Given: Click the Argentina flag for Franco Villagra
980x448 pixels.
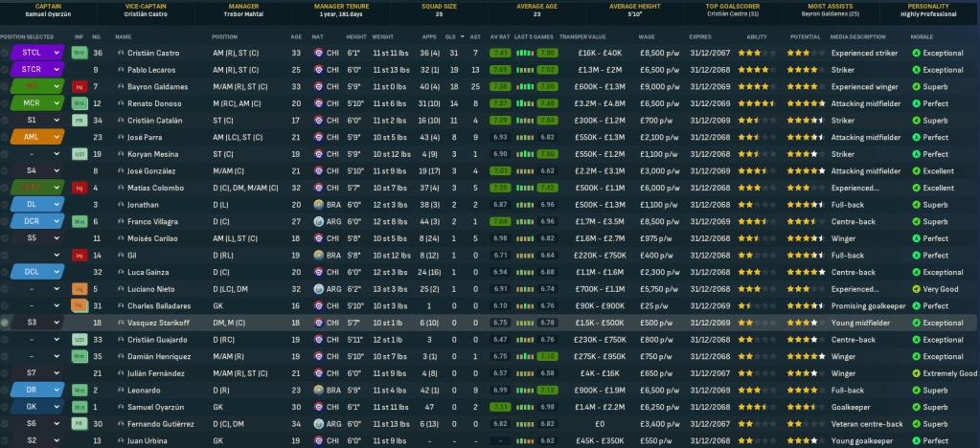Looking at the screenshot, I should point(317,221).
